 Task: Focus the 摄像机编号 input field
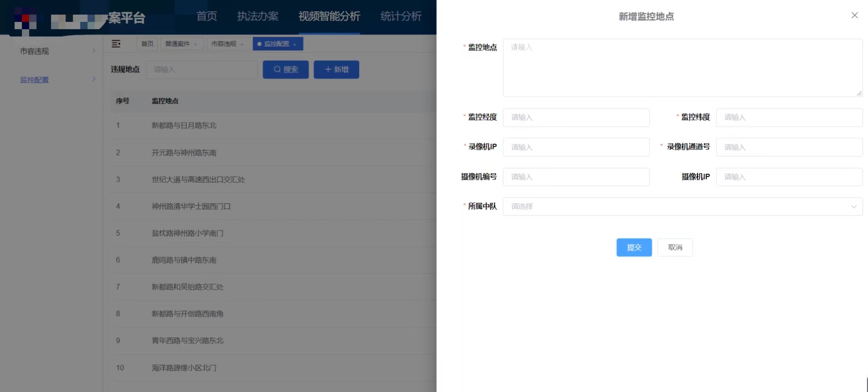coord(576,177)
